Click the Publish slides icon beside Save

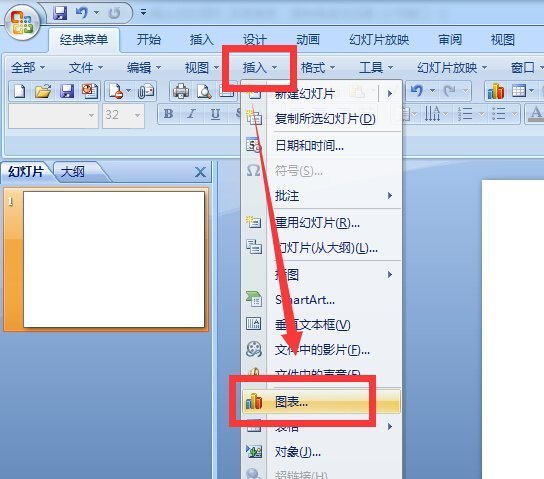pos(90,92)
